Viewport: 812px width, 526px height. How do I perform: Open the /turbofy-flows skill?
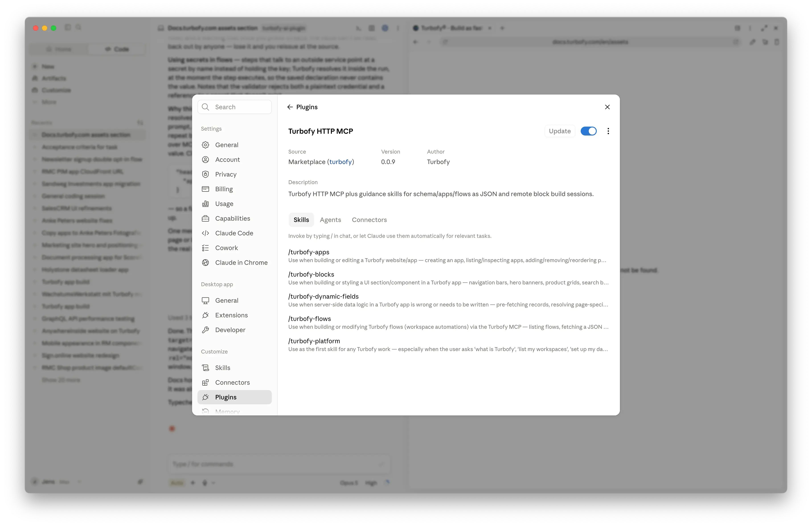tap(448, 323)
